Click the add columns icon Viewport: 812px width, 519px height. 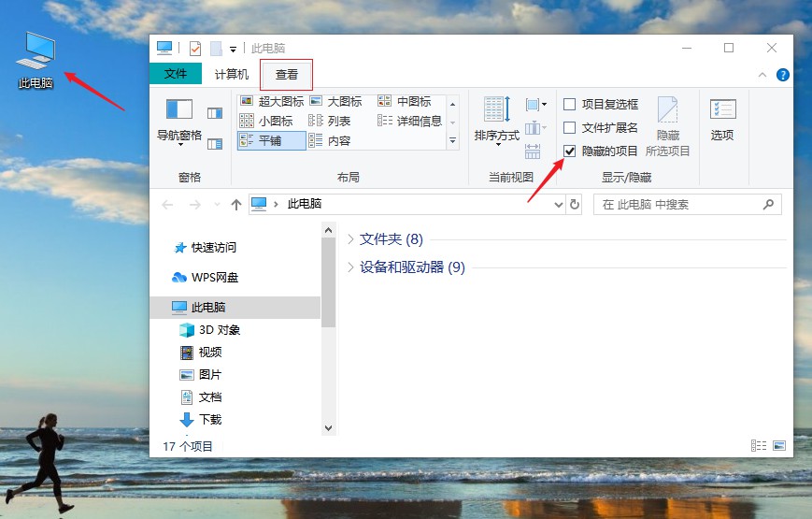[536, 127]
